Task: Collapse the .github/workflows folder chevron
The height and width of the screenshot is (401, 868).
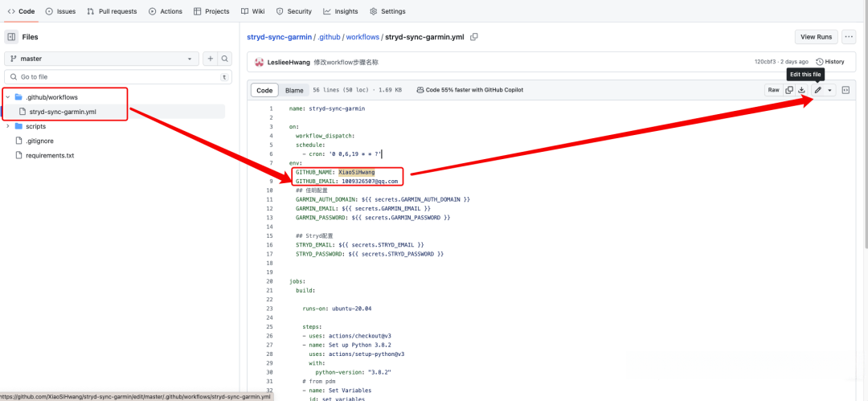Action: (8, 97)
